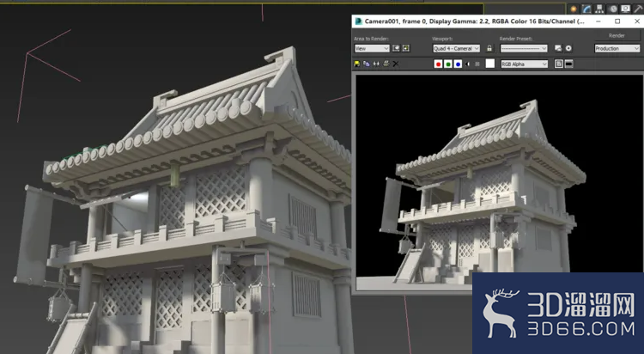Open the Motion command panel tab
Screen dimensions: 644x354
tap(613, 9)
